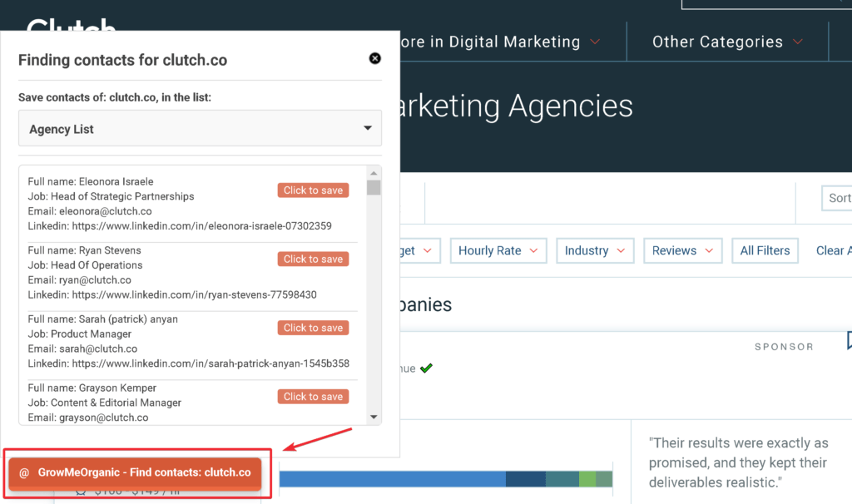Click the service focus color bar
This screenshot has height=504, width=852.
click(x=446, y=479)
